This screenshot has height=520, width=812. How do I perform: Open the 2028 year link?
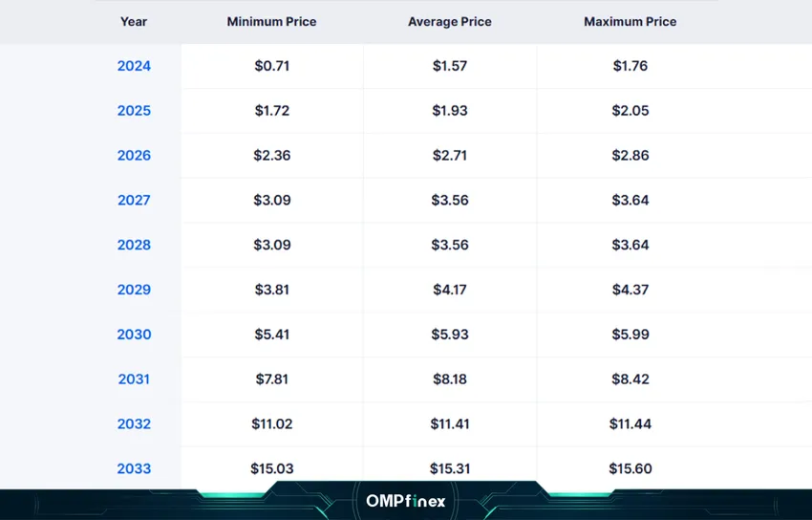click(134, 245)
